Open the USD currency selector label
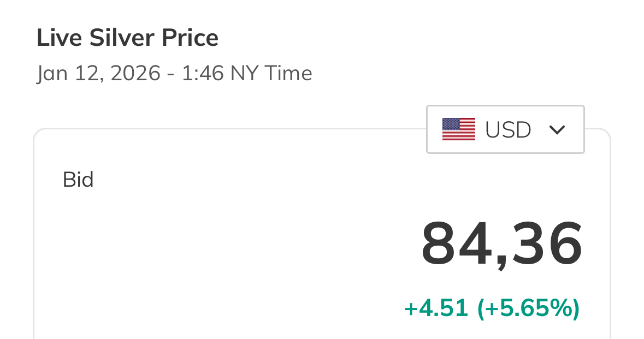This screenshot has width=644, height=339. 508,130
